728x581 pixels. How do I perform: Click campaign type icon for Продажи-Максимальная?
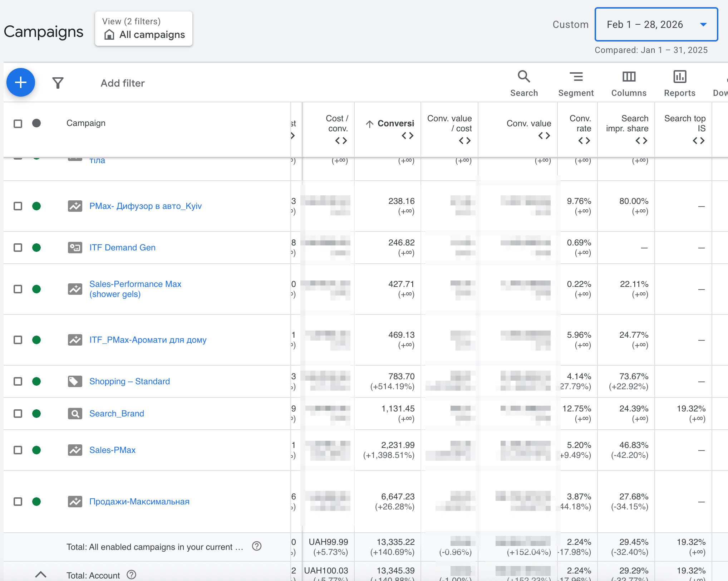coord(75,502)
